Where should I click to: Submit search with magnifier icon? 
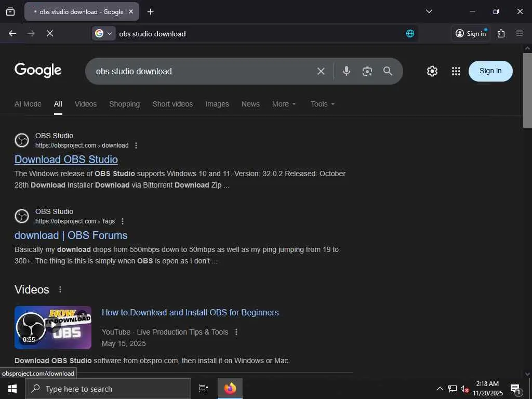coord(388,71)
